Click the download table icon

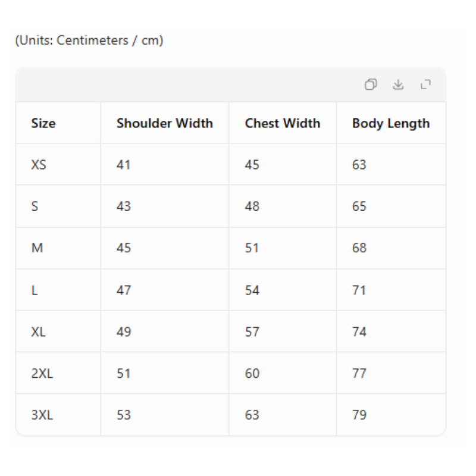pos(396,85)
